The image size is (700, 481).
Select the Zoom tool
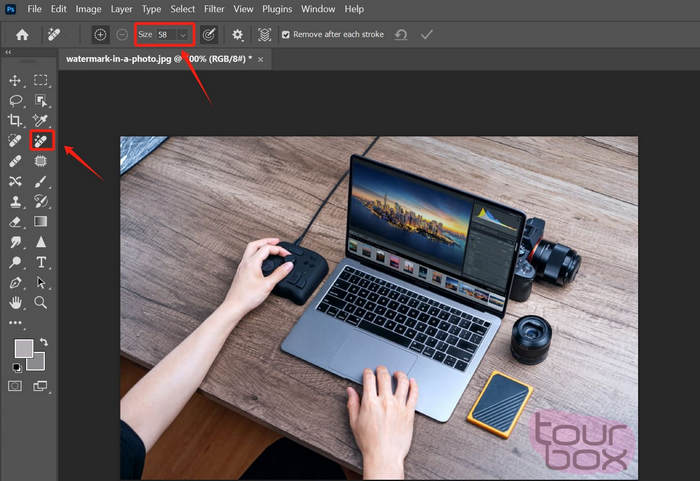pos(41,303)
